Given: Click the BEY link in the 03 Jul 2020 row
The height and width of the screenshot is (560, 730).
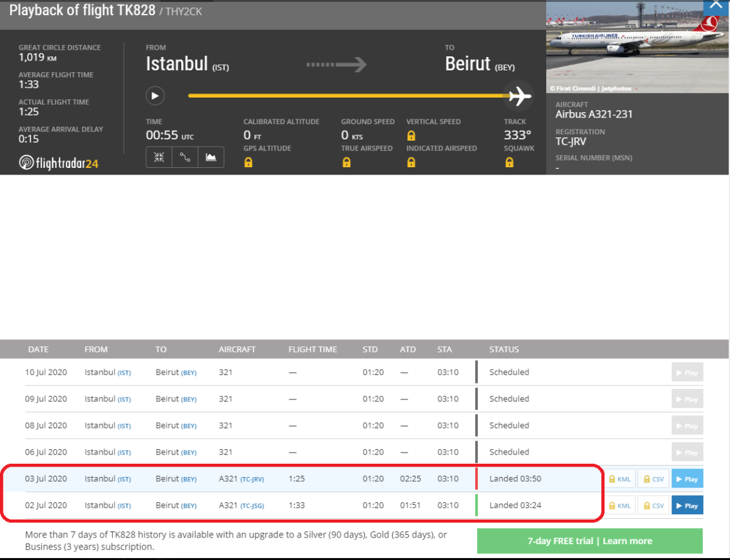Looking at the screenshot, I should [188, 480].
